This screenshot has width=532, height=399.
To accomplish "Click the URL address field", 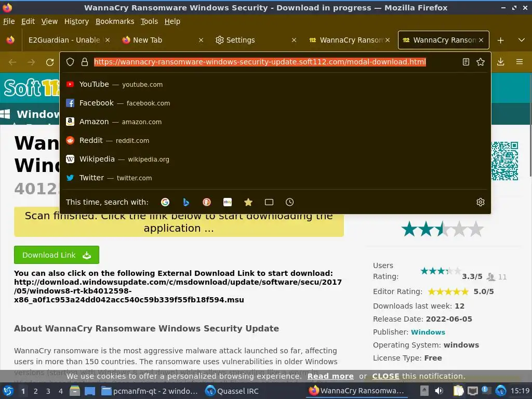I will pyautogui.click(x=260, y=62).
